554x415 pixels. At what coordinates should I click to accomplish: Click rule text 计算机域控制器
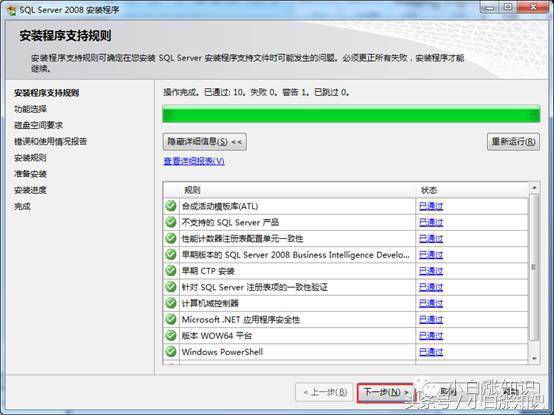(210, 303)
